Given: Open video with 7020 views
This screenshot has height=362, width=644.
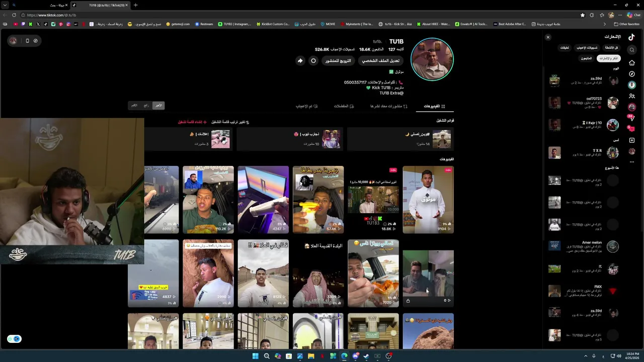Looking at the screenshot, I should point(373,273).
